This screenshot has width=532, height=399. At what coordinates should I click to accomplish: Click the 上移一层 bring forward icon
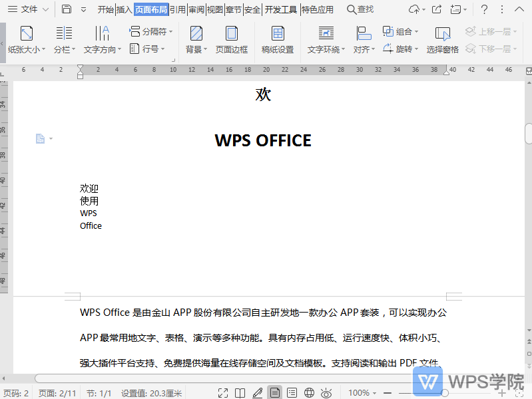[471, 31]
